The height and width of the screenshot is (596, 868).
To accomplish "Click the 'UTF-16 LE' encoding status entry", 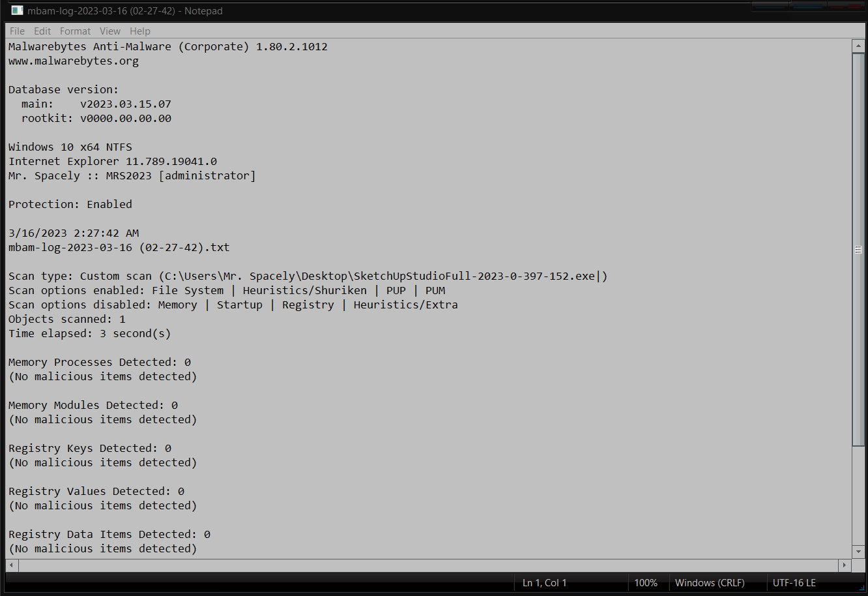I will [x=794, y=583].
